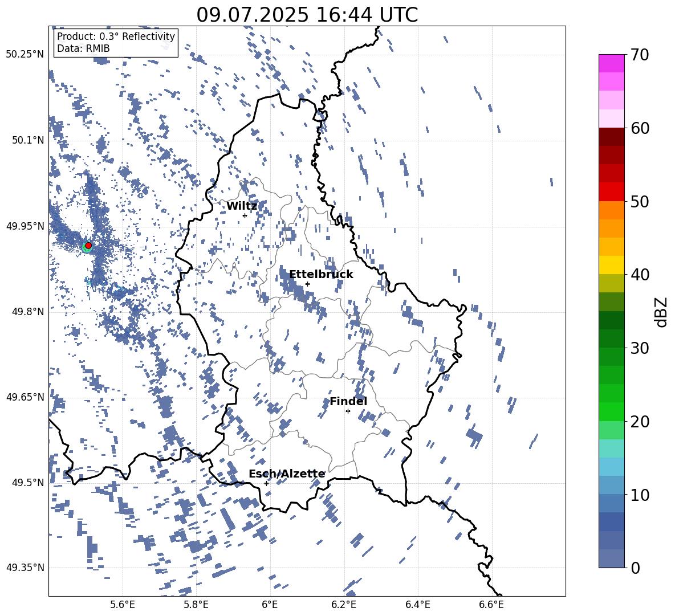This screenshot has height=616, width=675.
Task: Click the orange band just below the 50 tick
Action: pyautogui.click(x=611, y=210)
